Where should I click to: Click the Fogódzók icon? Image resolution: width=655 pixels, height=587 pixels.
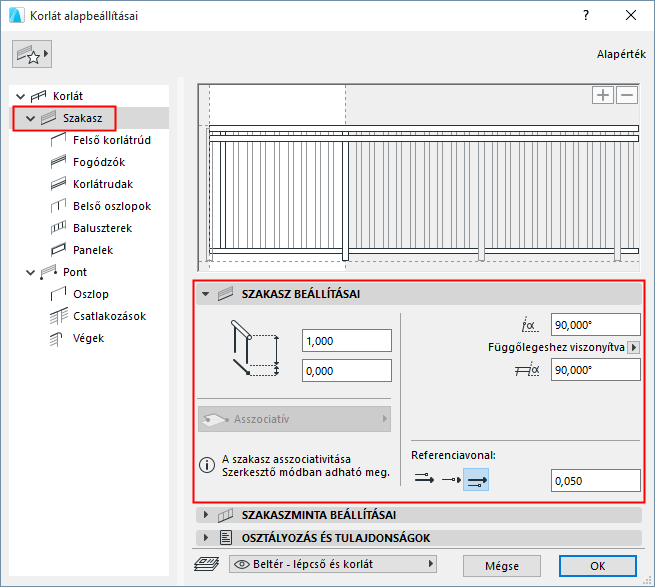coord(58,162)
